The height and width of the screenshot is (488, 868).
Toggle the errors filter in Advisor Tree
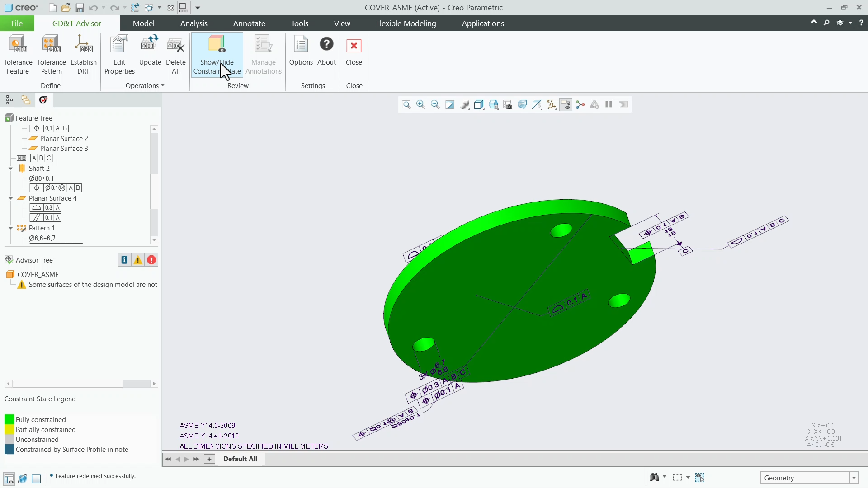pyautogui.click(x=151, y=260)
